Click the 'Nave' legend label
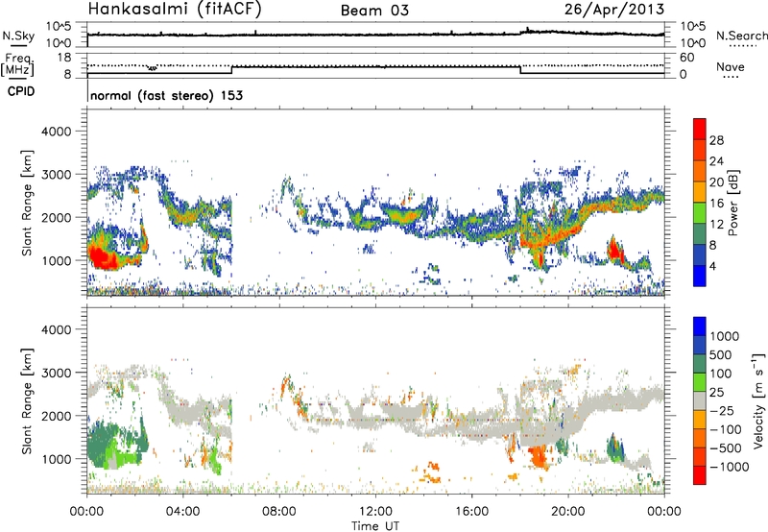Image resolution: width=768 pixels, height=532 pixels. click(731, 66)
